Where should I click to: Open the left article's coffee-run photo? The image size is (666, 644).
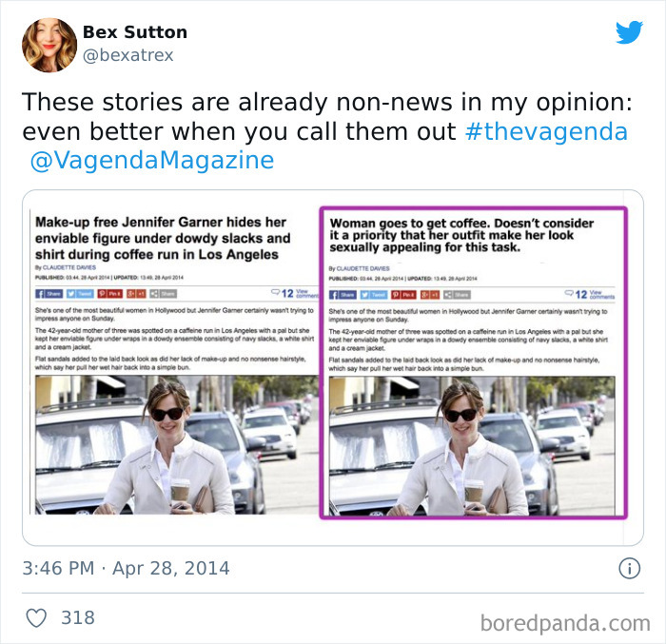[177, 445]
